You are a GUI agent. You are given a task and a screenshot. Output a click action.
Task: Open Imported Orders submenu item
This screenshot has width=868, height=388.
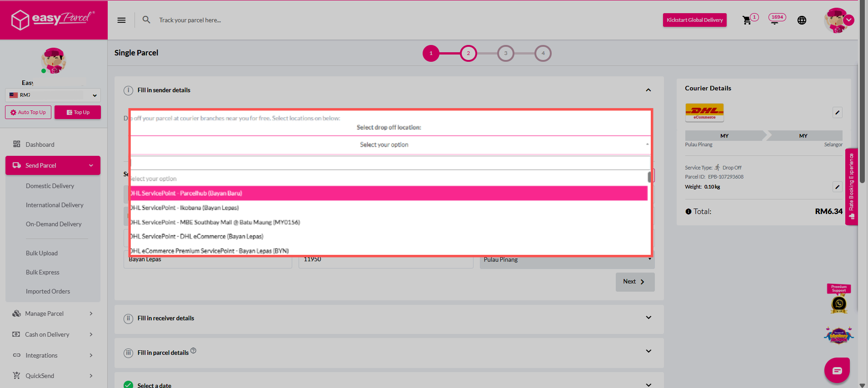[48, 291]
